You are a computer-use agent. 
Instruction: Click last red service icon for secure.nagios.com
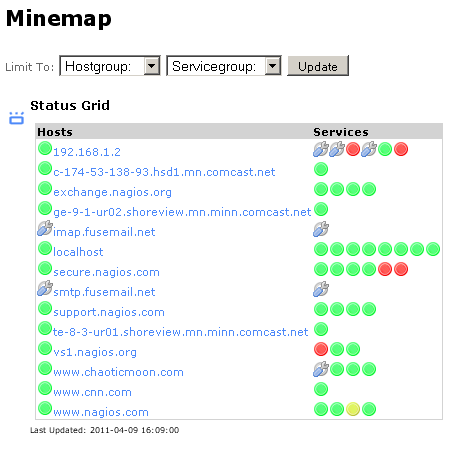pyautogui.click(x=401, y=269)
